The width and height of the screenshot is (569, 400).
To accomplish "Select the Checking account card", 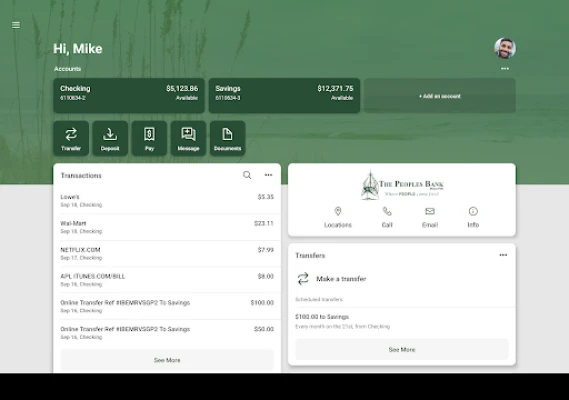I will click(x=129, y=95).
